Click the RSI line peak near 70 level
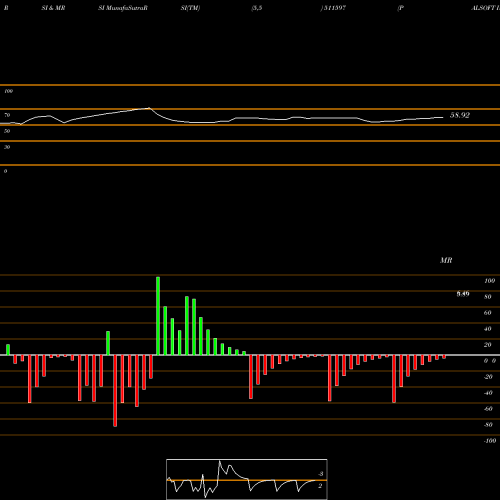 149,108
